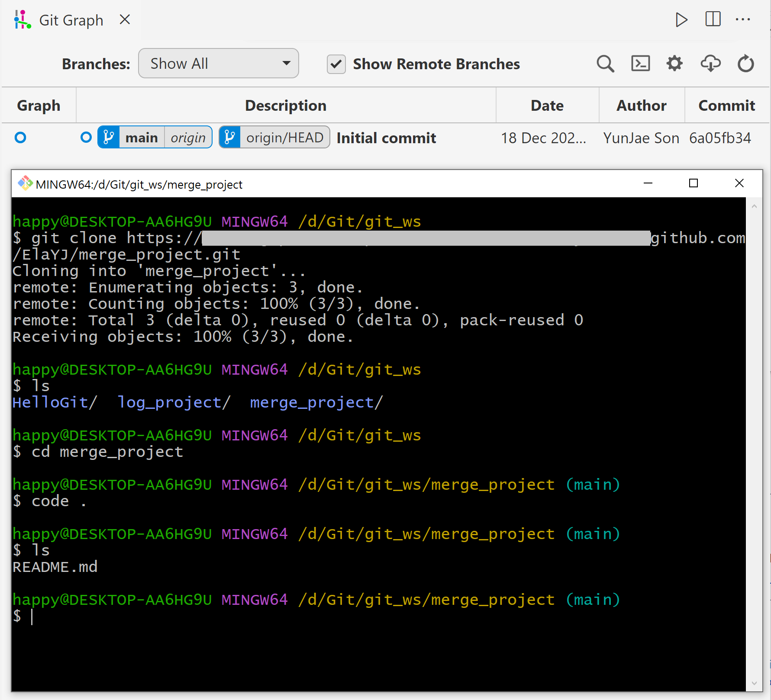Click the Run play icon
The image size is (771, 700).
pos(681,19)
